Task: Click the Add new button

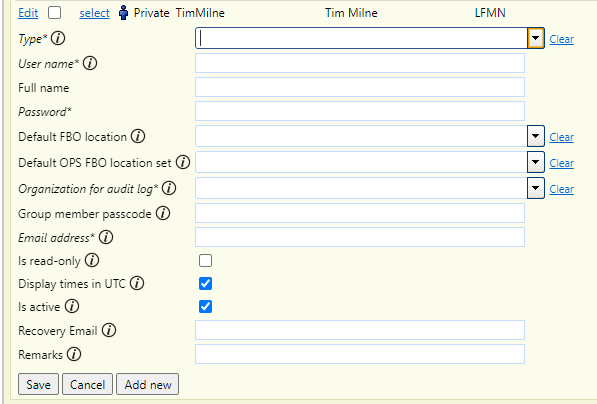Action: pos(148,384)
